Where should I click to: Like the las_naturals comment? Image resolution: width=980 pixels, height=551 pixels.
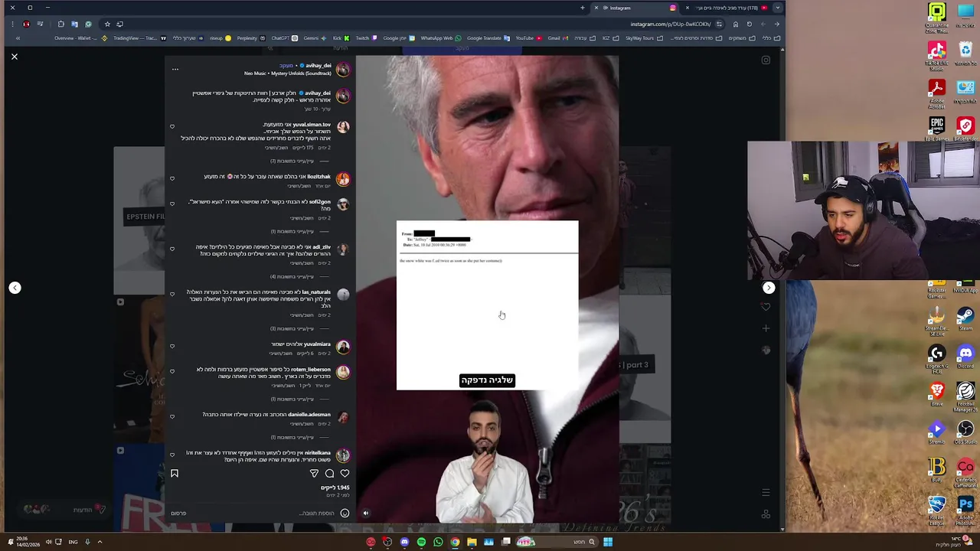click(172, 294)
